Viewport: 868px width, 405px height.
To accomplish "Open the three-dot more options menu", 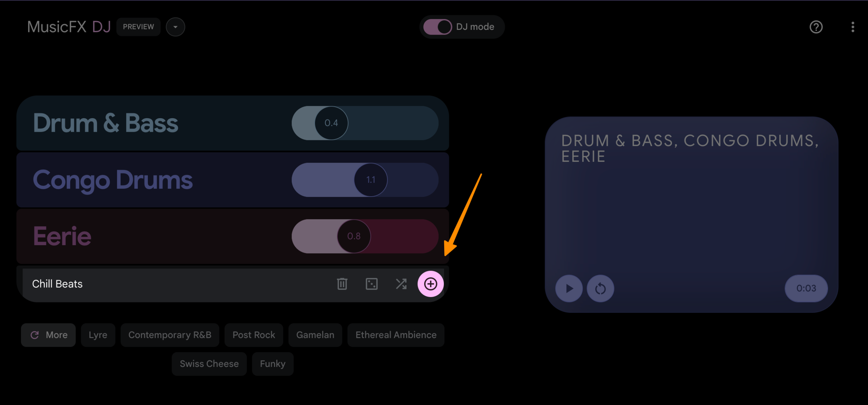I will [x=852, y=27].
